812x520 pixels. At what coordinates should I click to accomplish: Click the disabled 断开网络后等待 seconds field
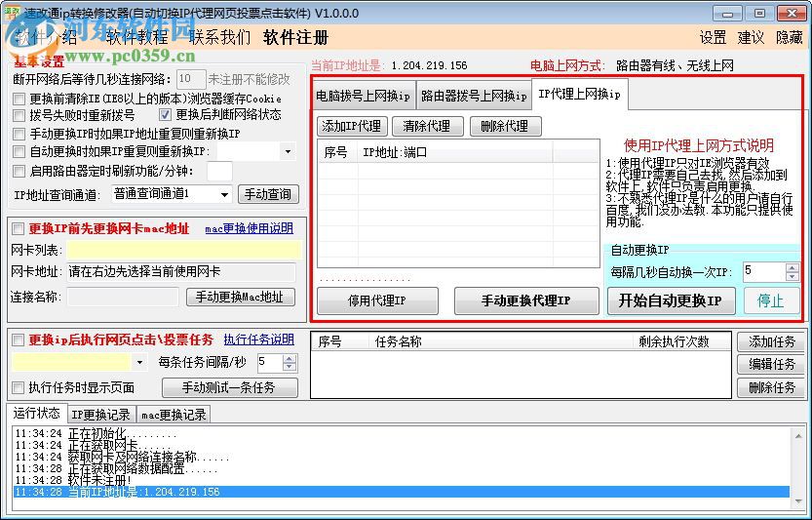point(191,79)
